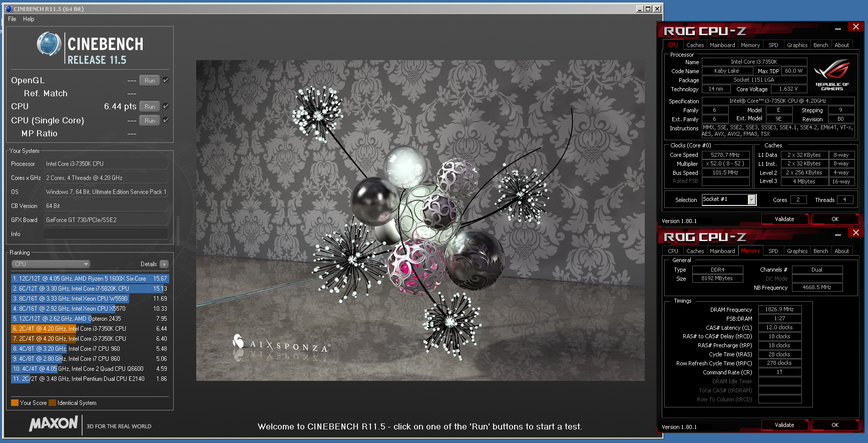This screenshot has width=868, height=443.
Task: Select ranking entry Xeon CPU W5590
Action: click(x=90, y=299)
